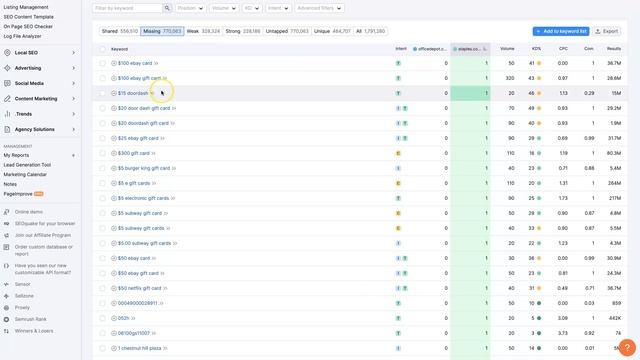This screenshot has height=360, width=640.
Task: Click the add icon beside $50 netflix gift card
Action: point(114,288)
